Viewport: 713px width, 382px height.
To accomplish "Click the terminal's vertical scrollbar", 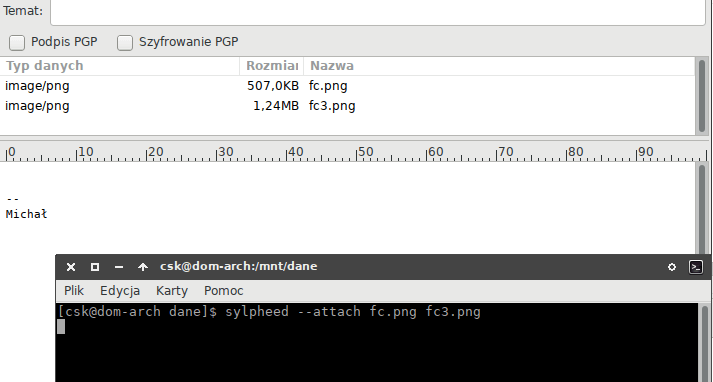I will (705, 343).
